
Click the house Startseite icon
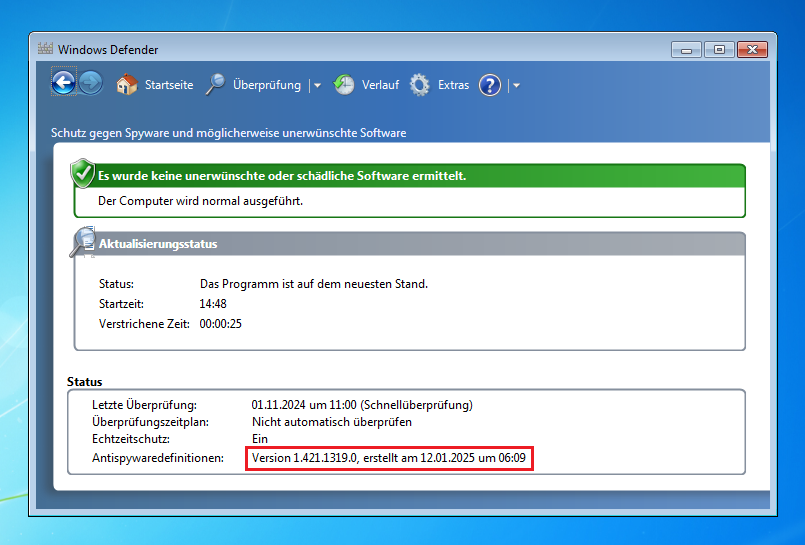[x=127, y=85]
